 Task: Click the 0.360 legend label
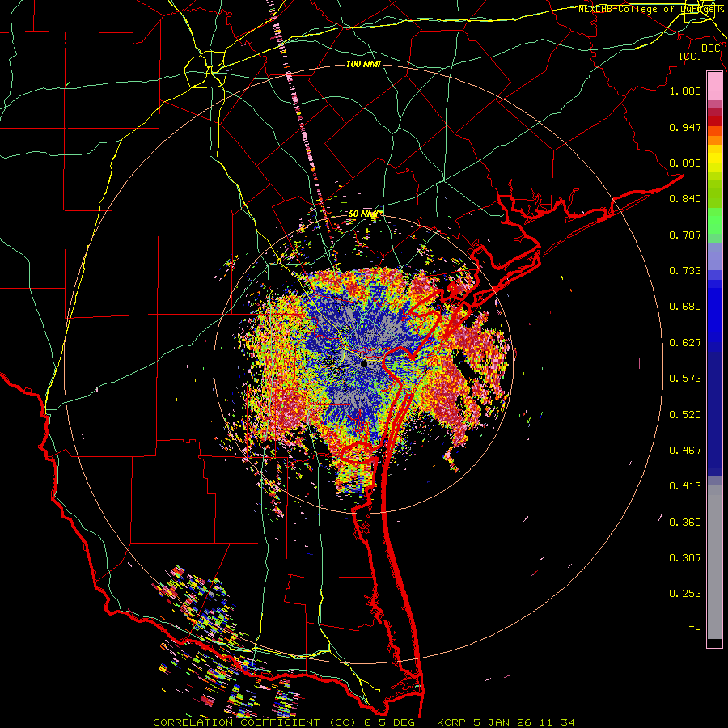point(685,523)
